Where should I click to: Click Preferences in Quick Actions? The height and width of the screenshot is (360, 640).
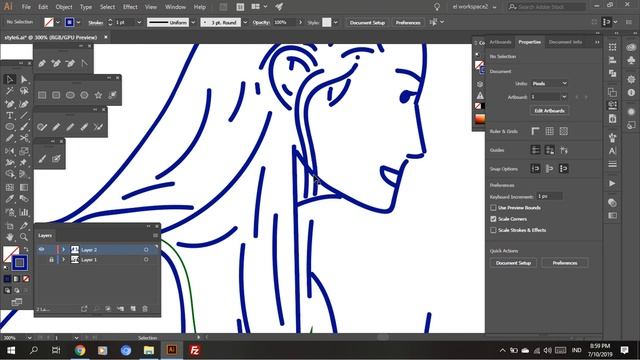[x=565, y=263]
